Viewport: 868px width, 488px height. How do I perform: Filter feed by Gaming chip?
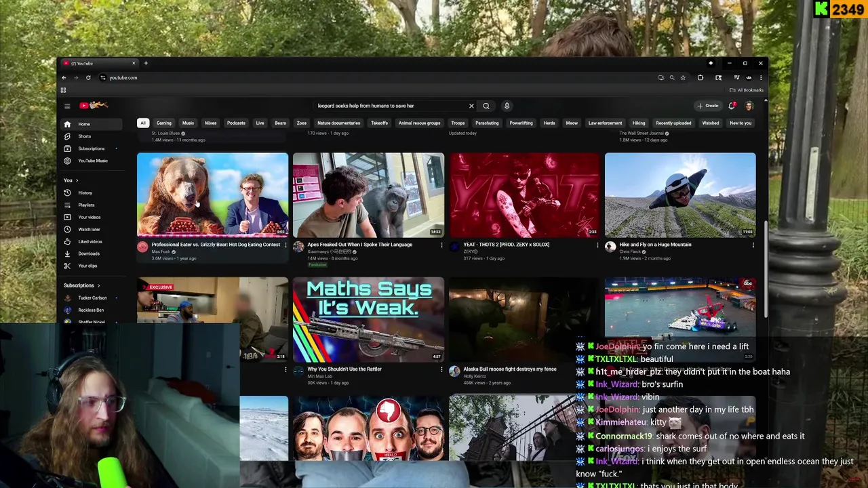tap(164, 123)
